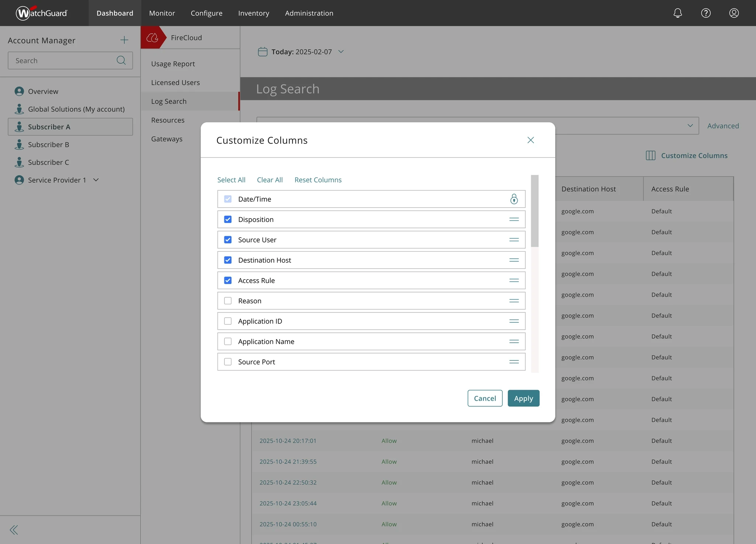Click the Subscriber B person icon
This screenshot has width=756, height=544.
[x=19, y=144]
